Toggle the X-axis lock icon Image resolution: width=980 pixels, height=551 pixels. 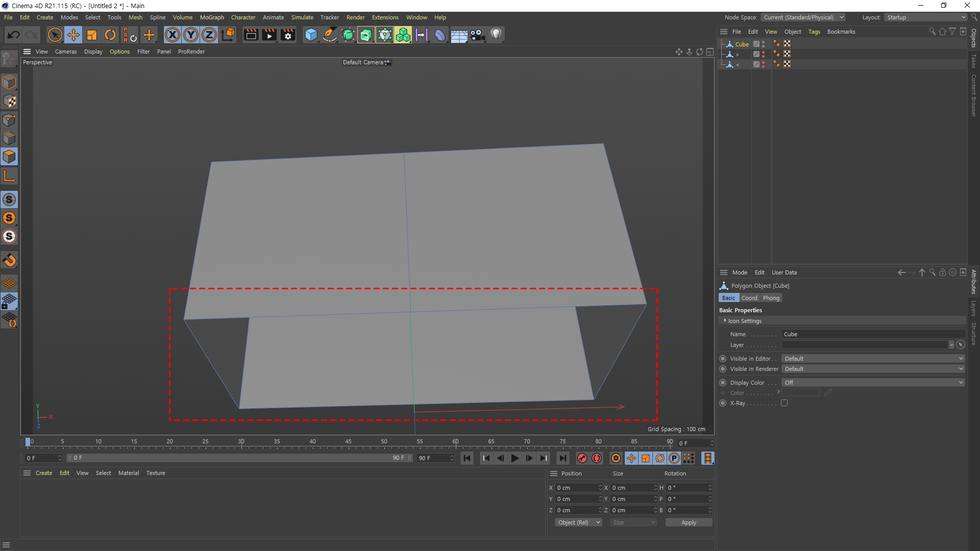[173, 35]
